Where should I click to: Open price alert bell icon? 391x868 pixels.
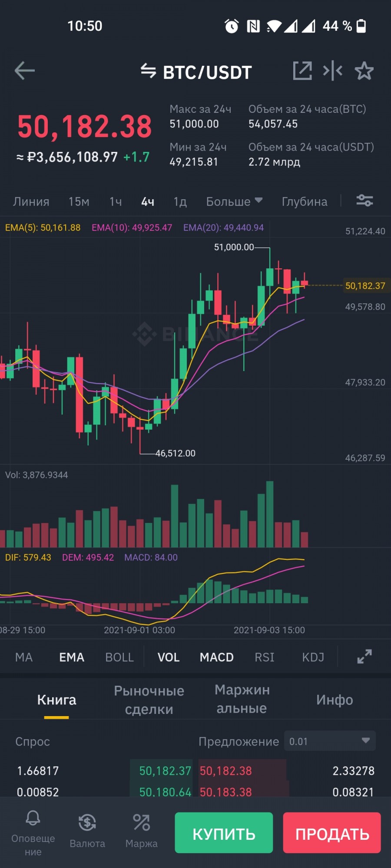33,819
